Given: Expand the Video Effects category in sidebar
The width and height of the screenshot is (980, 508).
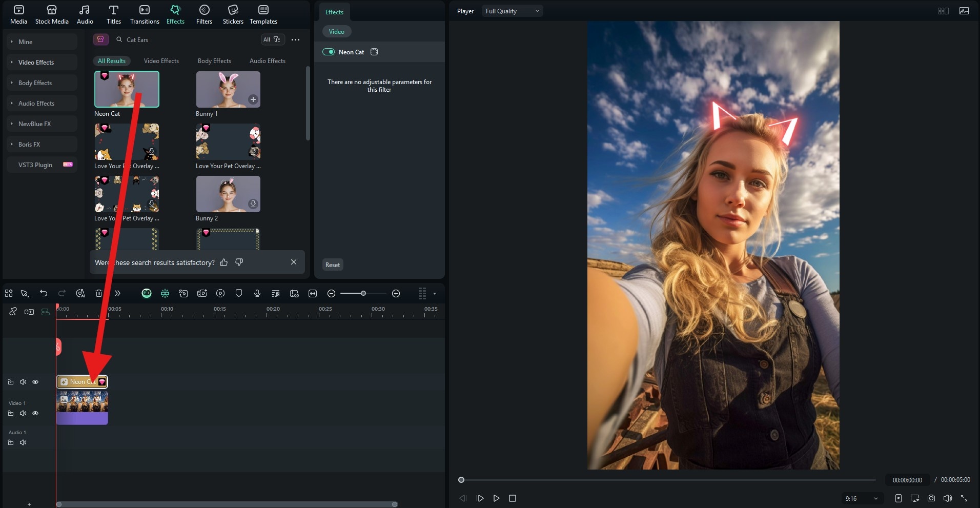Looking at the screenshot, I should point(42,63).
